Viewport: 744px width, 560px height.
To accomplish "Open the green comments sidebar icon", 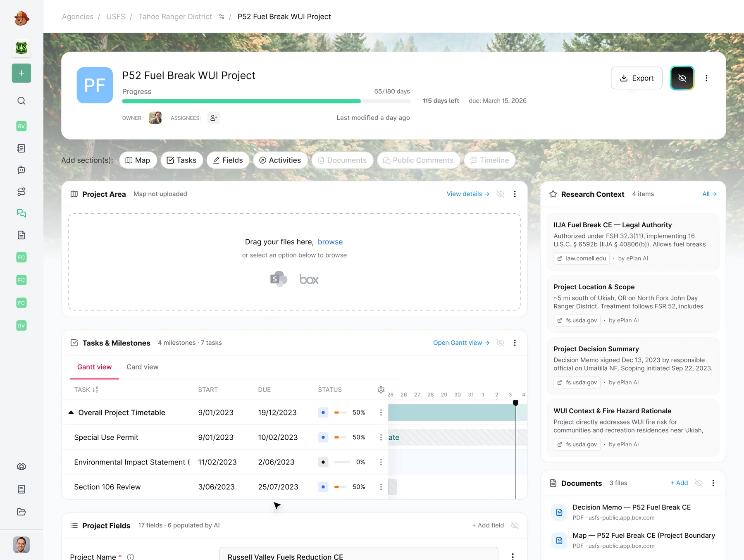I will (21, 213).
